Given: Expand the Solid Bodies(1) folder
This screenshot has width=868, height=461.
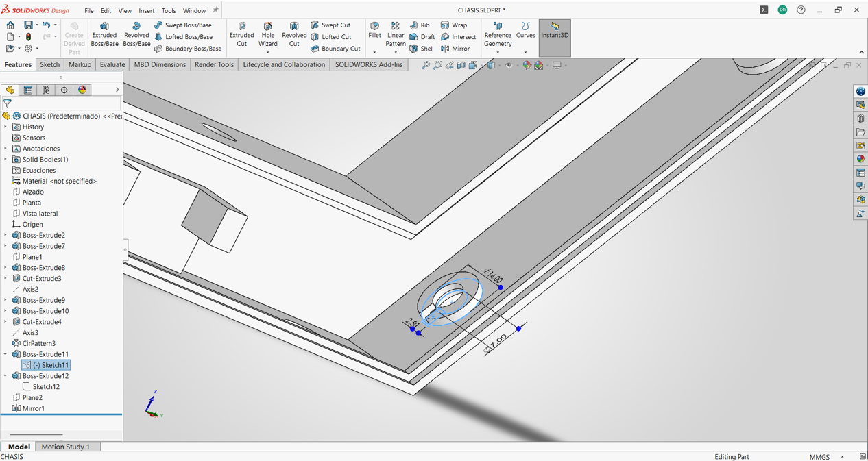Looking at the screenshot, I should [5, 160].
